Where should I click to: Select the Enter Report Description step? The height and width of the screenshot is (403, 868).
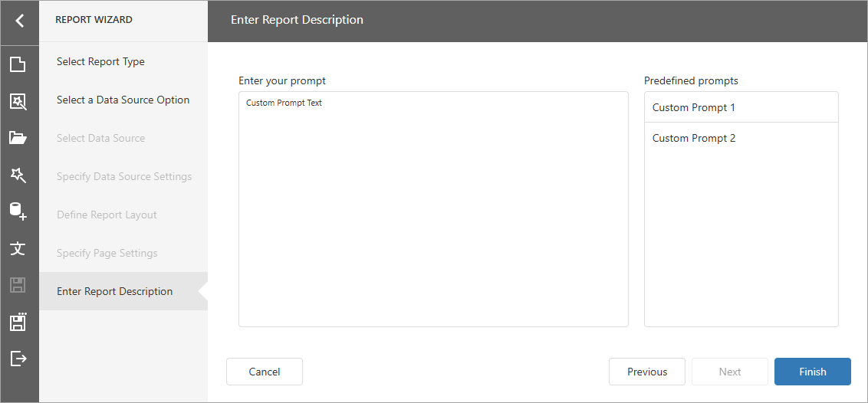tap(123, 291)
